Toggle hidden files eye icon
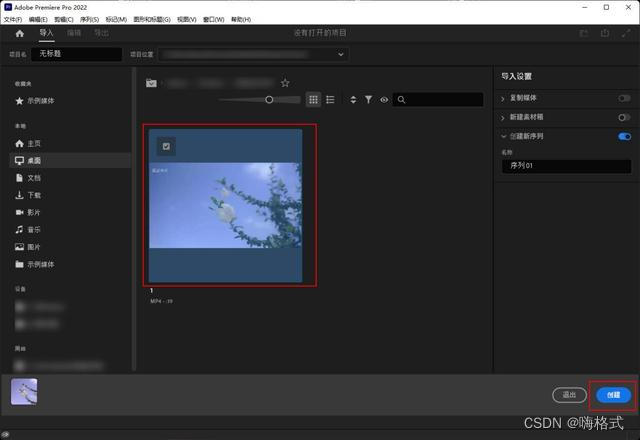This screenshot has height=440, width=640. 384,100
